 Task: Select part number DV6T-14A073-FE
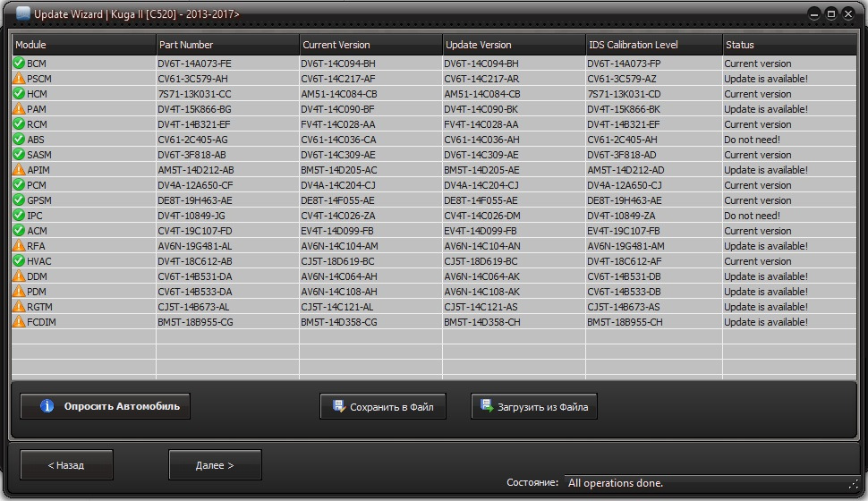point(194,64)
